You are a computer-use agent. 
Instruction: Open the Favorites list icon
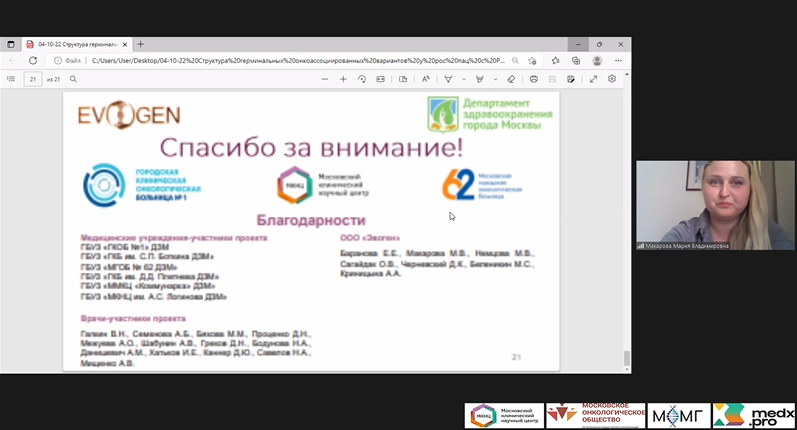(x=556, y=60)
